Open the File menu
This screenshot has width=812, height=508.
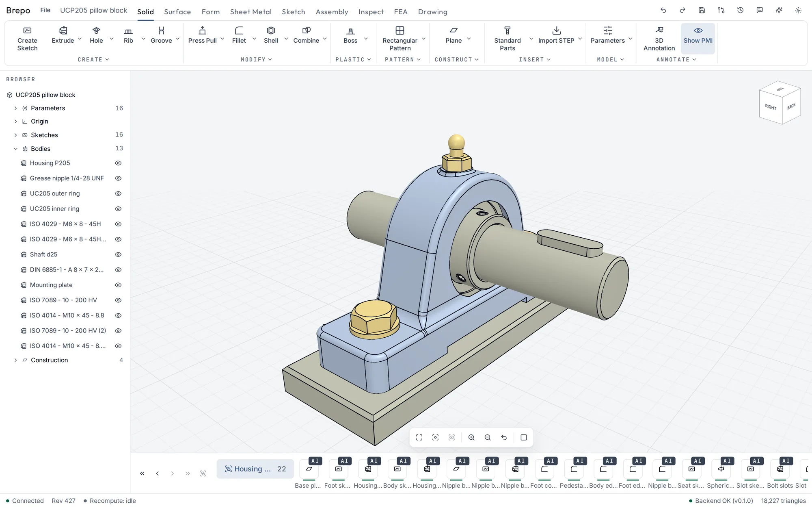[x=45, y=10]
